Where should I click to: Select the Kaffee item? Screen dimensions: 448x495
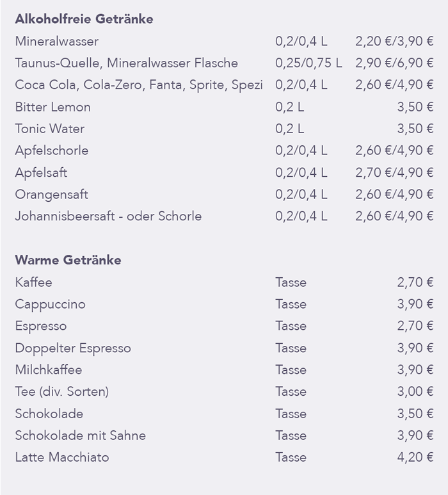click(x=34, y=282)
